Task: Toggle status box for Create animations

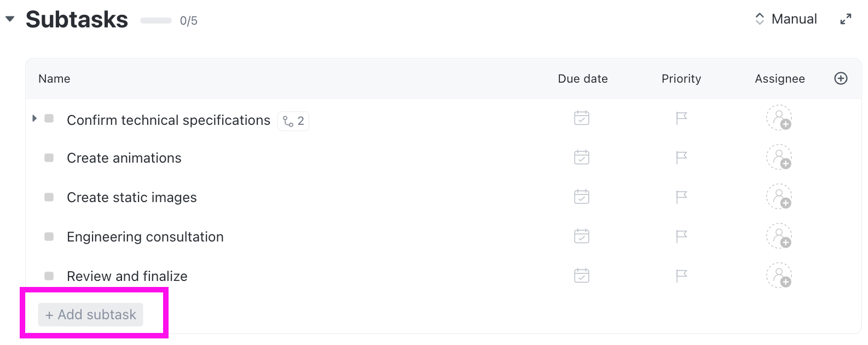Action: tap(49, 158)
